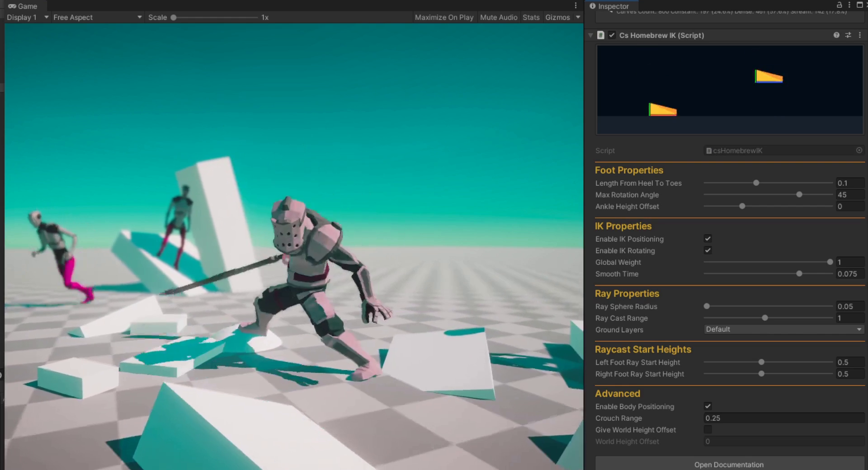The image size is (868, 470).
Task: Open the Ground Layers dropdown
Action: point(784,329)
